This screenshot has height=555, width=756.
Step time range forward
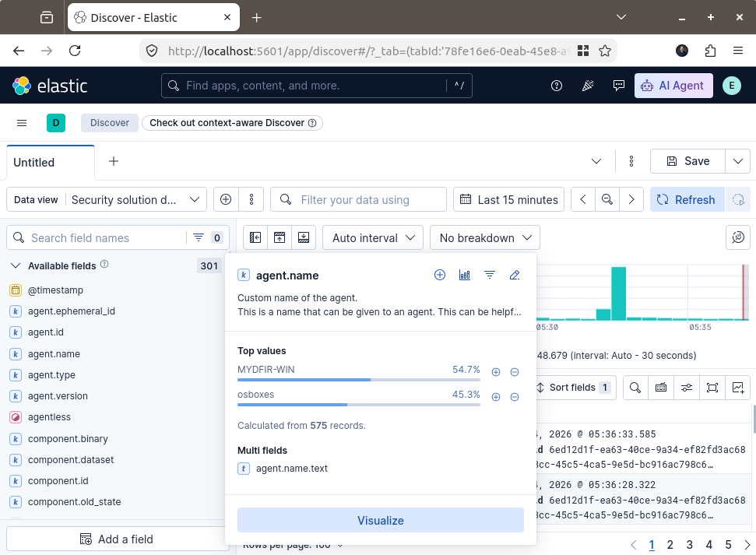pos(631,199)
